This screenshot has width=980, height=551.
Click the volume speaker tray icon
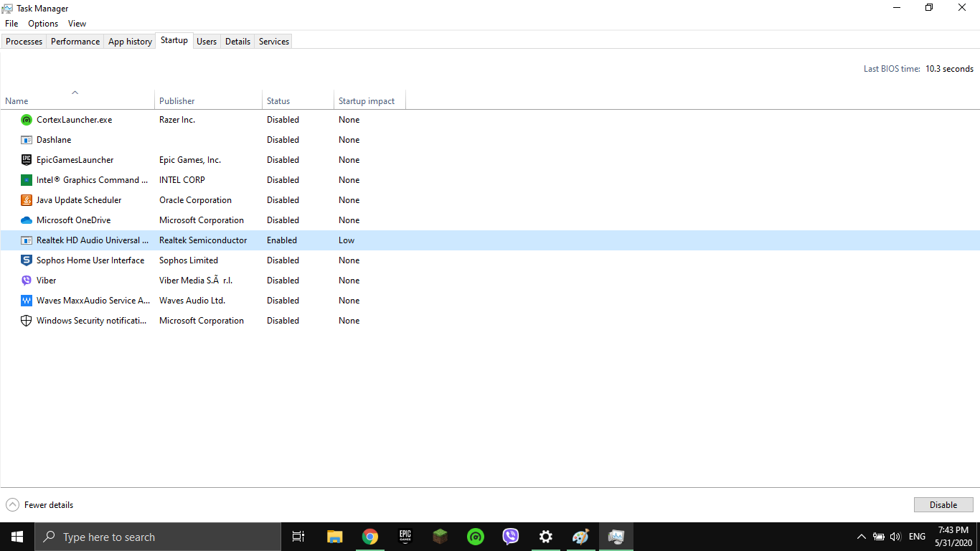point(895,537)
